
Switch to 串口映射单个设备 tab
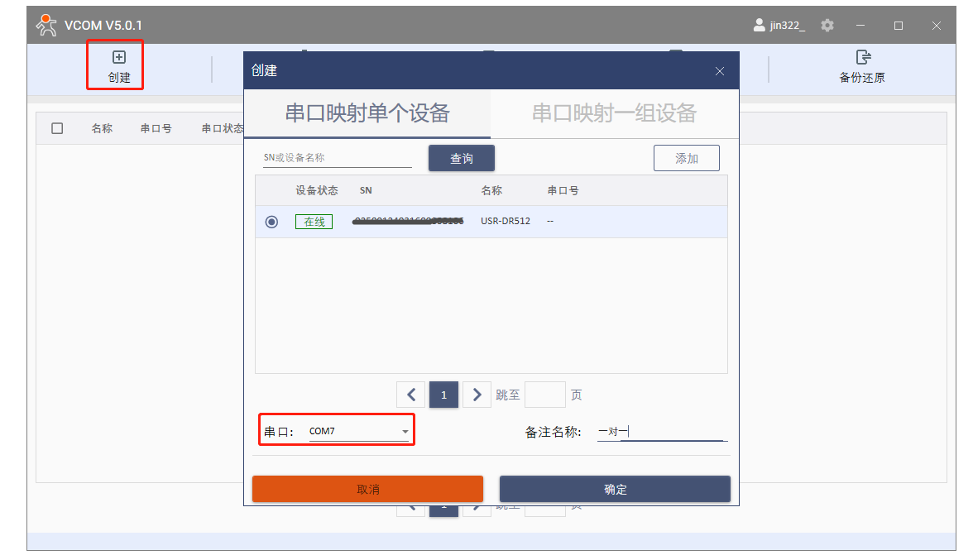point(367,113)
